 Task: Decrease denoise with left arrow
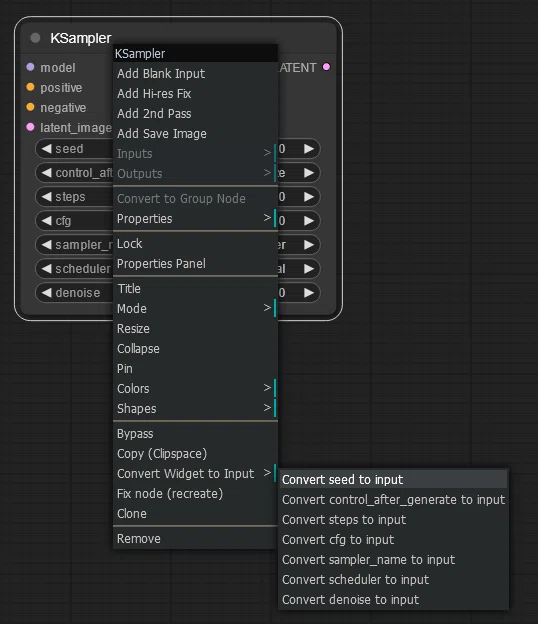tap(47, 292)
